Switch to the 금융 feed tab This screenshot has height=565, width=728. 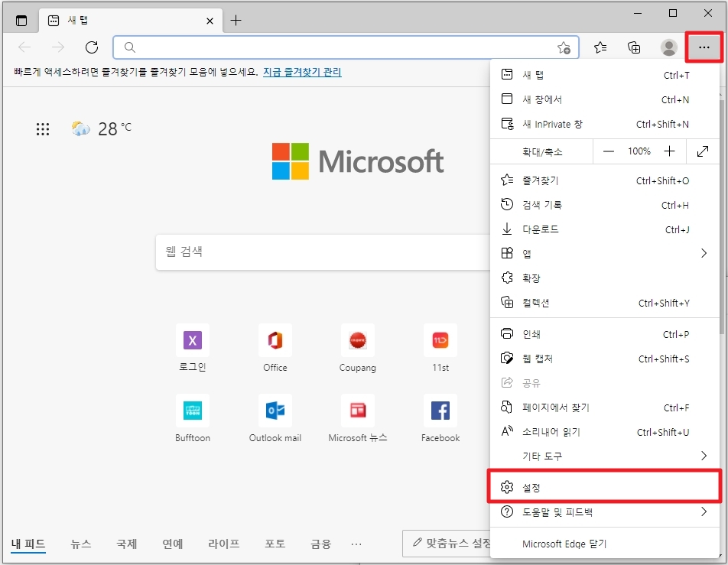pos(321,544)
